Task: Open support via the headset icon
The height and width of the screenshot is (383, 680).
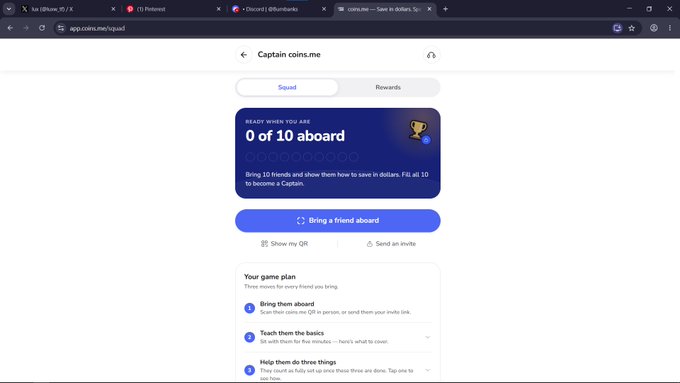Action: [x=431, y=55]
